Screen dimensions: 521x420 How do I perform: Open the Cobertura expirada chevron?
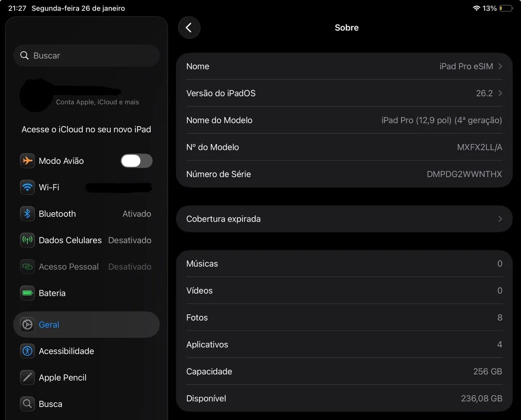click(500, 219)
